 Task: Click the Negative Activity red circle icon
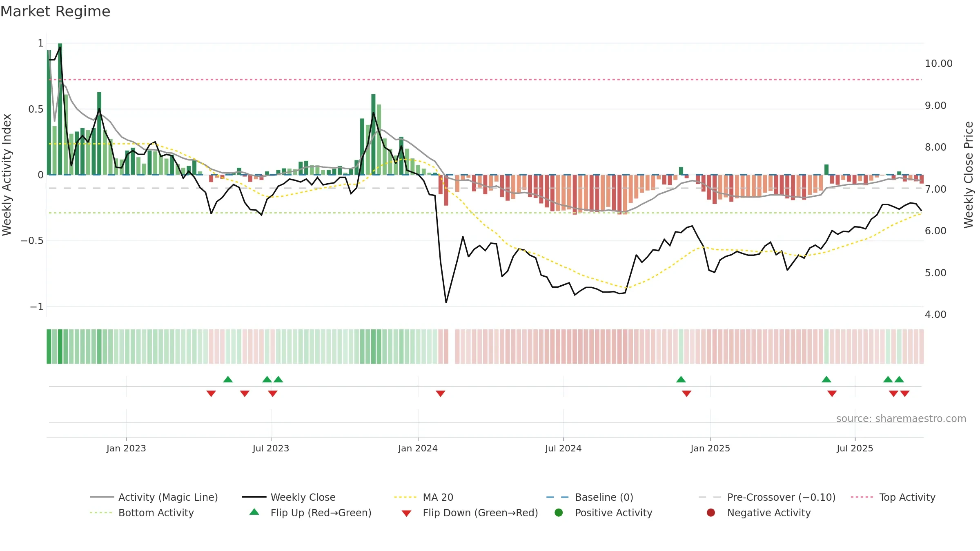coord(711,513)
